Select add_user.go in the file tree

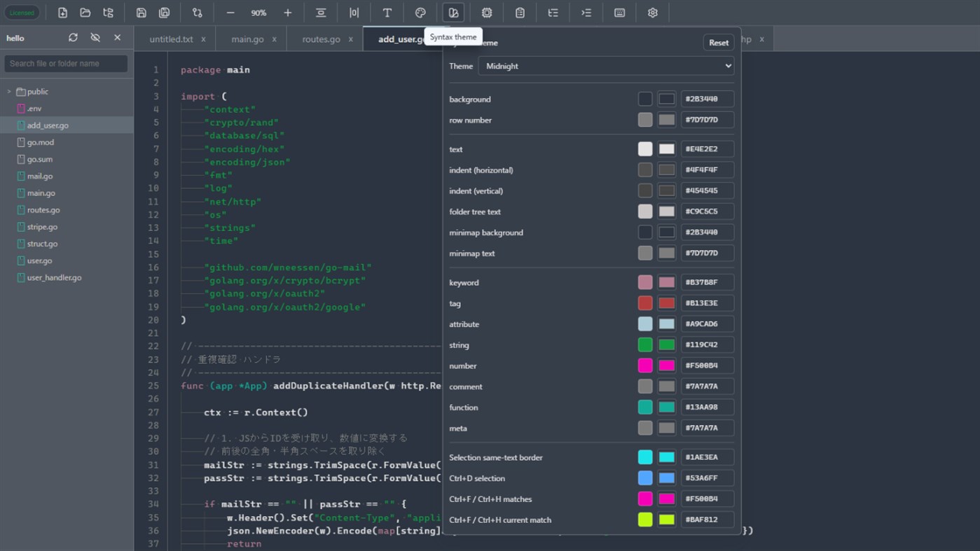pos(67,125)
